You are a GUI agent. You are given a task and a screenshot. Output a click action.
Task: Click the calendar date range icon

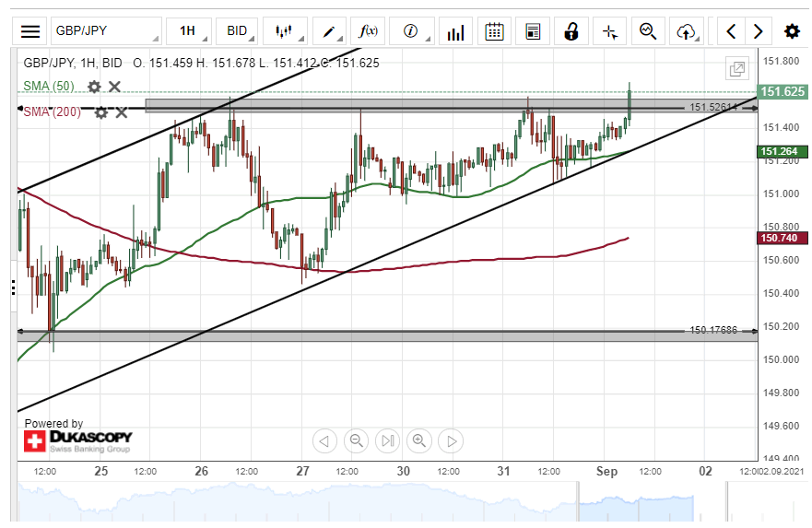(495, 31)
